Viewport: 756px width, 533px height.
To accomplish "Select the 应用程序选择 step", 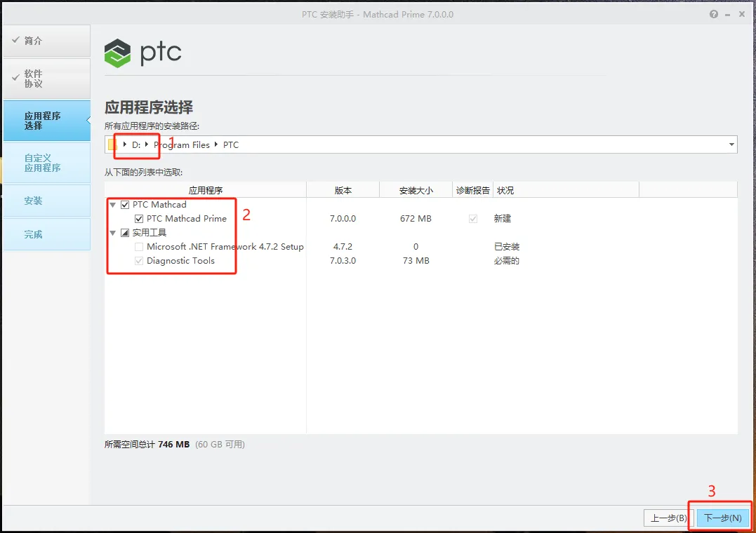I will (x=47, y=121).
